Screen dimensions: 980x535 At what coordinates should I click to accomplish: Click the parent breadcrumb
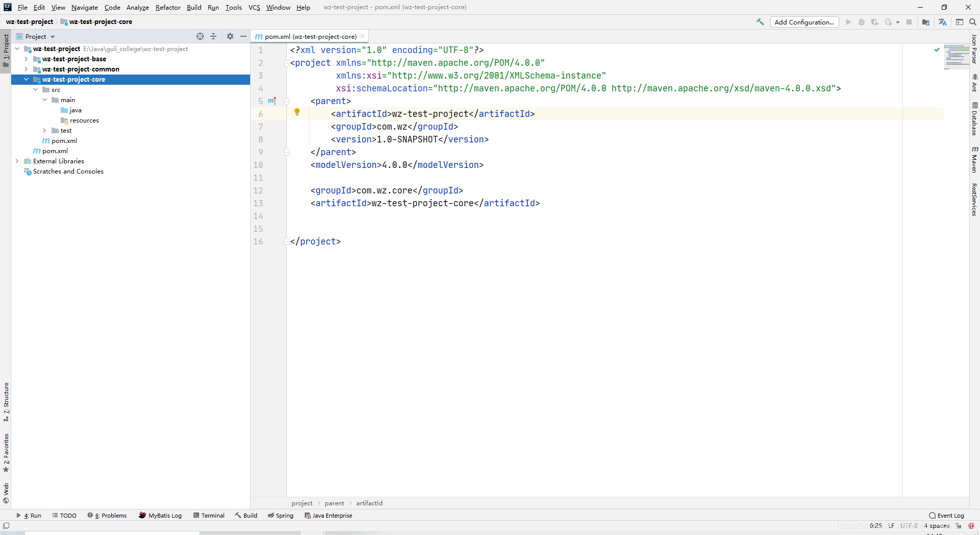[334, 503]
